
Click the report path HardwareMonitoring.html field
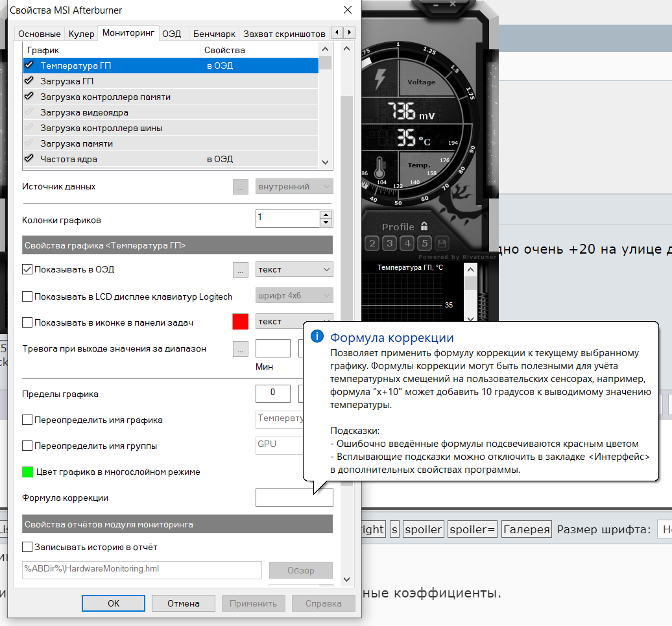pyautogui.click(x=142, y=570)
